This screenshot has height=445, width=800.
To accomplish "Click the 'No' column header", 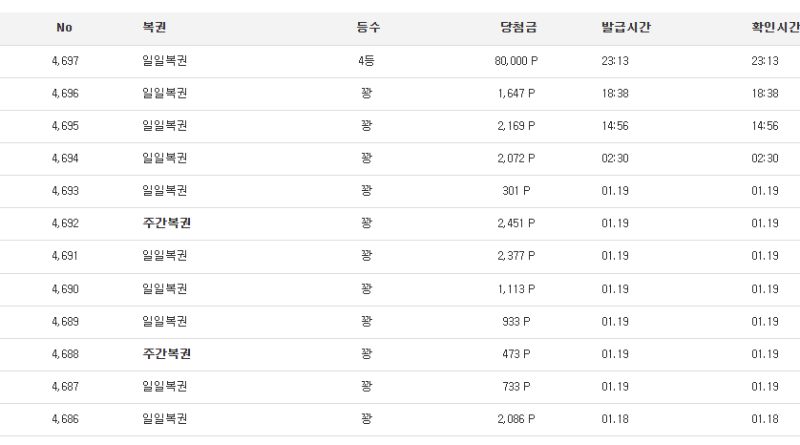I will coord(64,29).
